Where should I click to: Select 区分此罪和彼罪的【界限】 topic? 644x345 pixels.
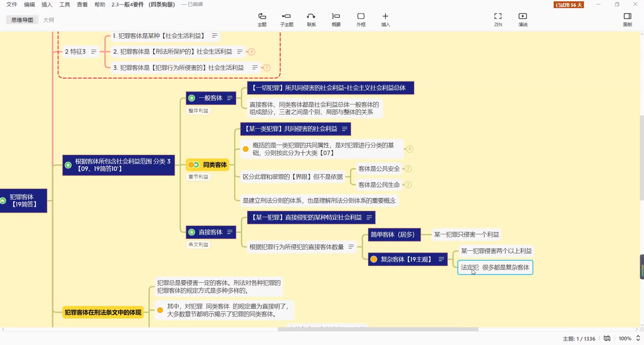293,177
